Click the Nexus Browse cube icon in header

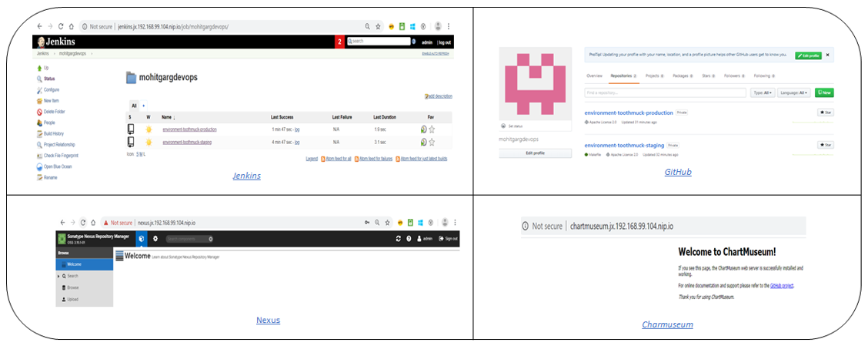(141, 238)
